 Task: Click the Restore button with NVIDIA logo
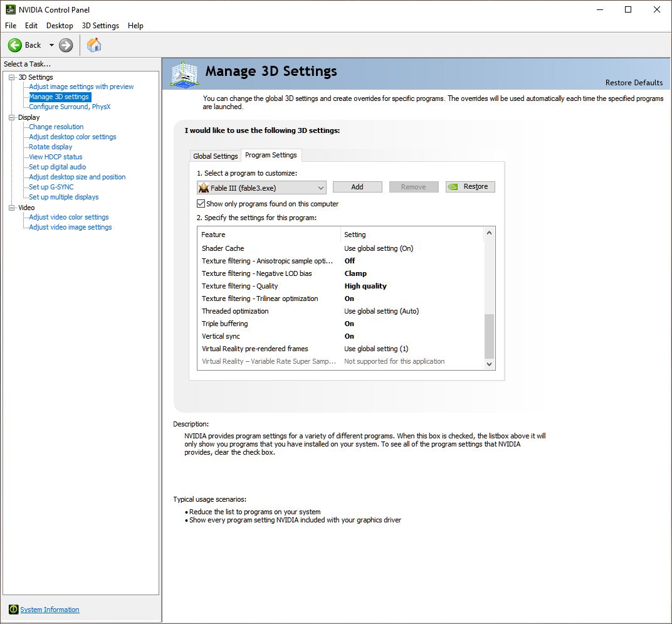point(470,187)
